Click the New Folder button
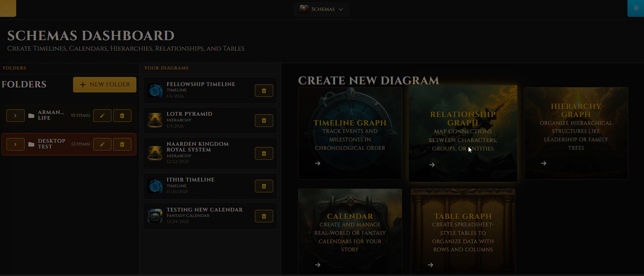This screenshot has width=644, height=276. click(x=105, y=85)
